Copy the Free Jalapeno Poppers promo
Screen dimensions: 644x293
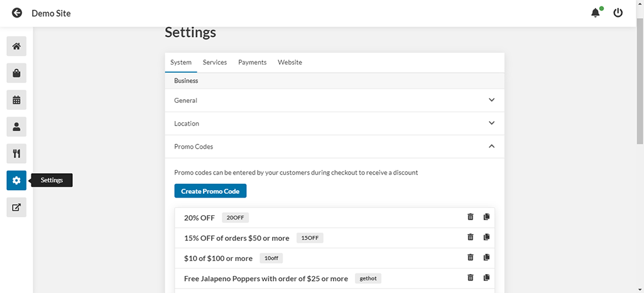[x=487, y=278]
